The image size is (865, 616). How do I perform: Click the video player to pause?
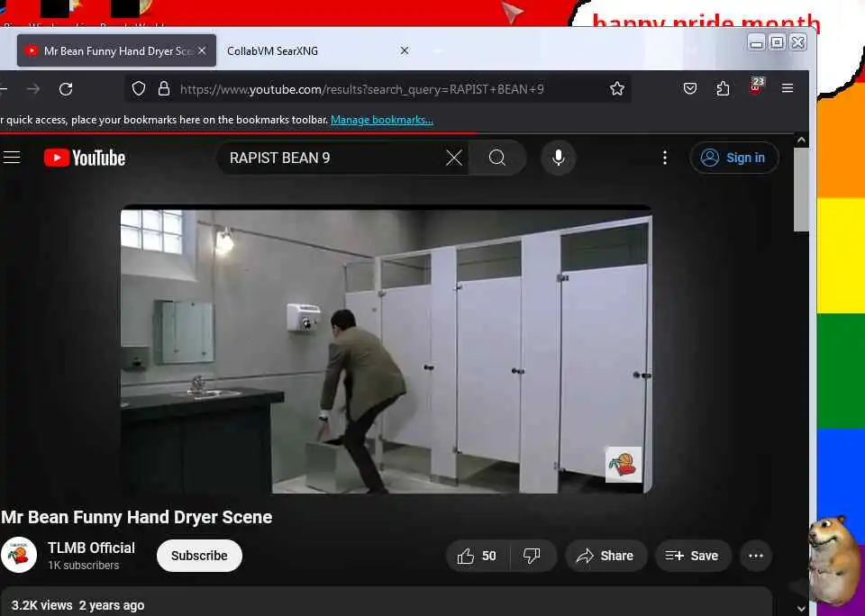[x=387, y=351]
